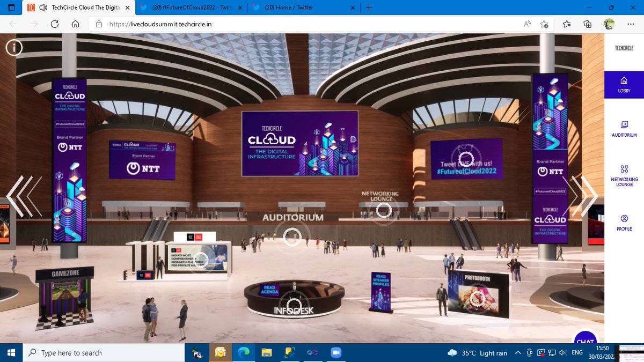Open File Explorer from the taskbar
644x362 pixels.
point(266,352)
